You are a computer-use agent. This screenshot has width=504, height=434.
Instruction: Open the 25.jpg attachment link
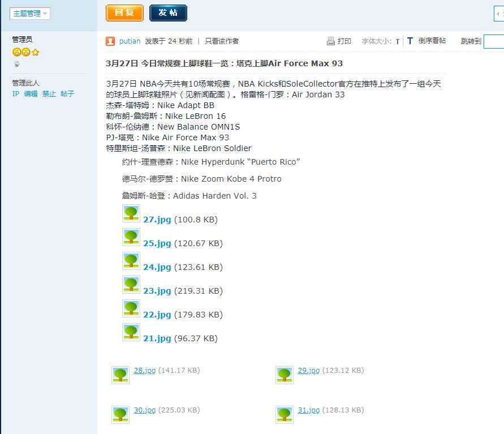point(157,243)
